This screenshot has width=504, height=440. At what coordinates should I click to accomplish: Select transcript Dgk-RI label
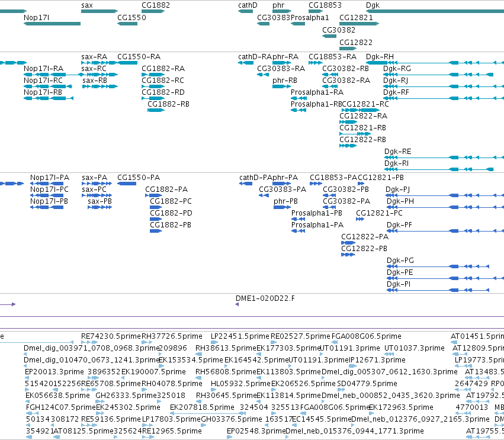396,163
